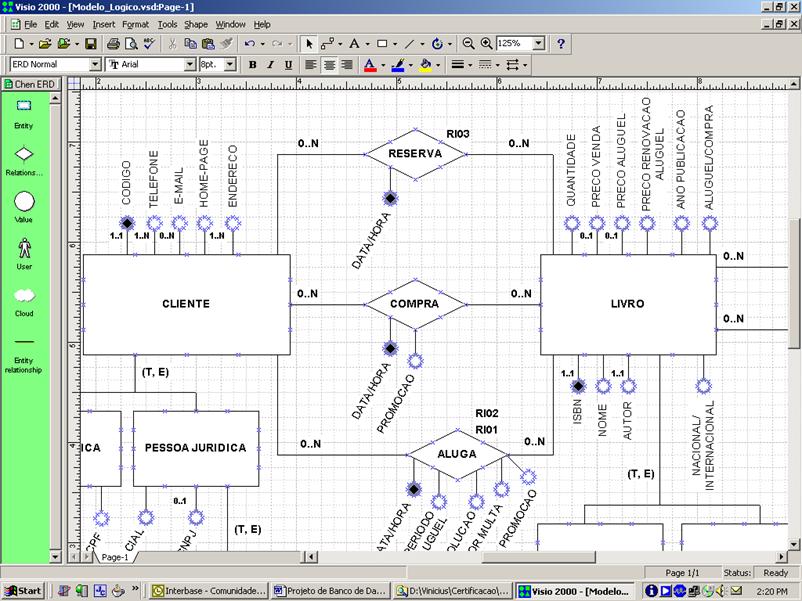Select the Text tool

tap(352, 43)
